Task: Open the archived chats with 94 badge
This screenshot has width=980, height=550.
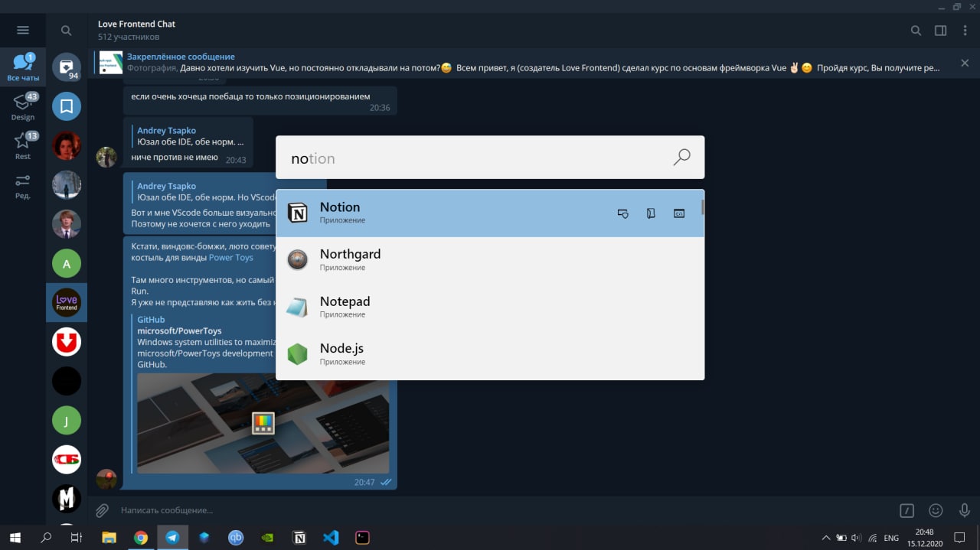Action: click(67, 67)
